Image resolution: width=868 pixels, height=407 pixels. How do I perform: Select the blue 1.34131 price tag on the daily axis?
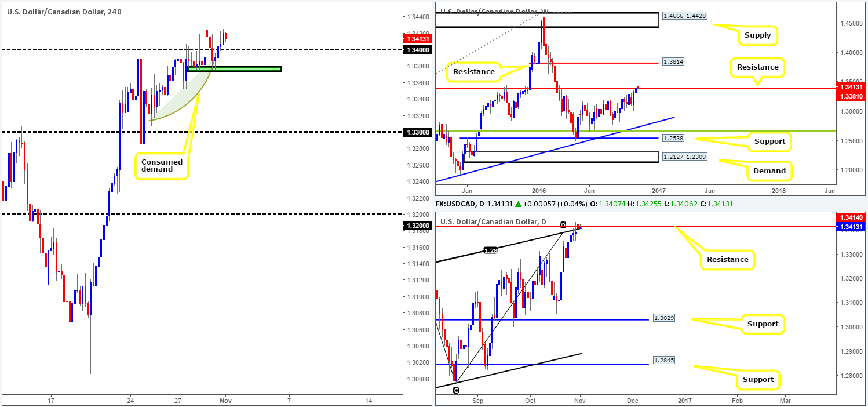pos(851,226)
